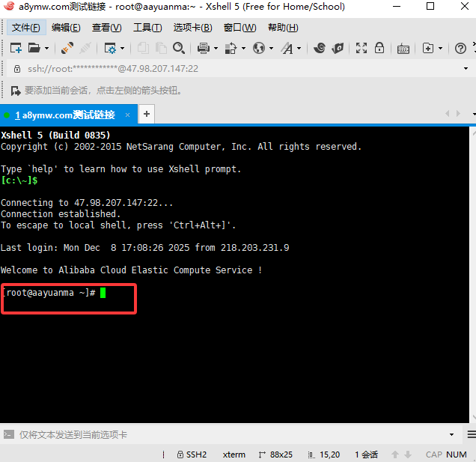Open the 工具(T) menu
Viewport: 476px width, 462px height.
click(x=147, y=28)
